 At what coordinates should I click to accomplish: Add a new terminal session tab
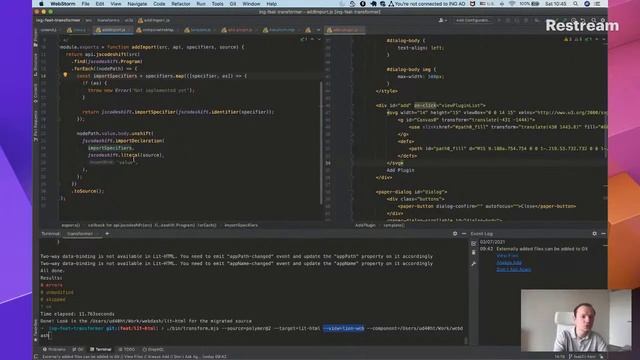pyautogui.click(x=107, y=233)
